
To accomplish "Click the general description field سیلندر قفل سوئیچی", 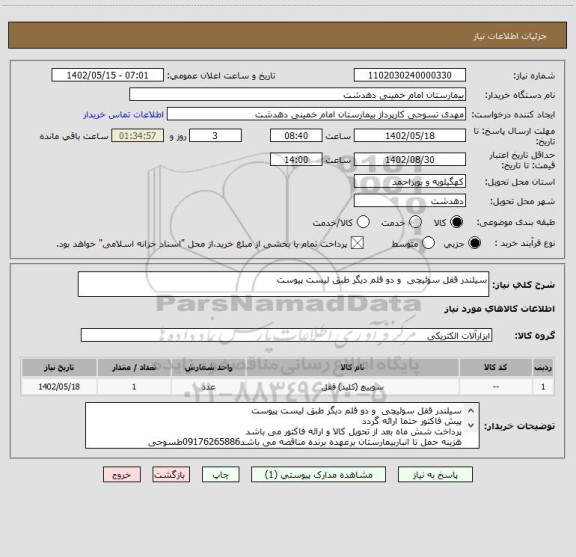I will [283, 284].
